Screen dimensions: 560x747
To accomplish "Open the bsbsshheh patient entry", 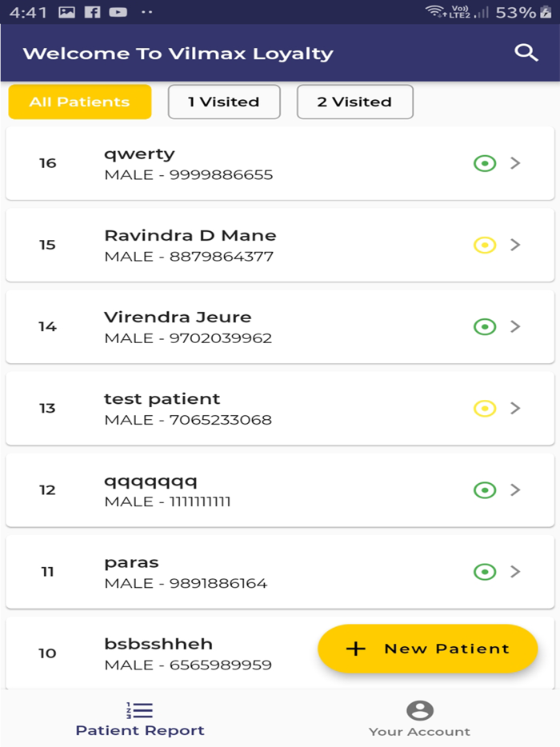I will click(158, 644).
